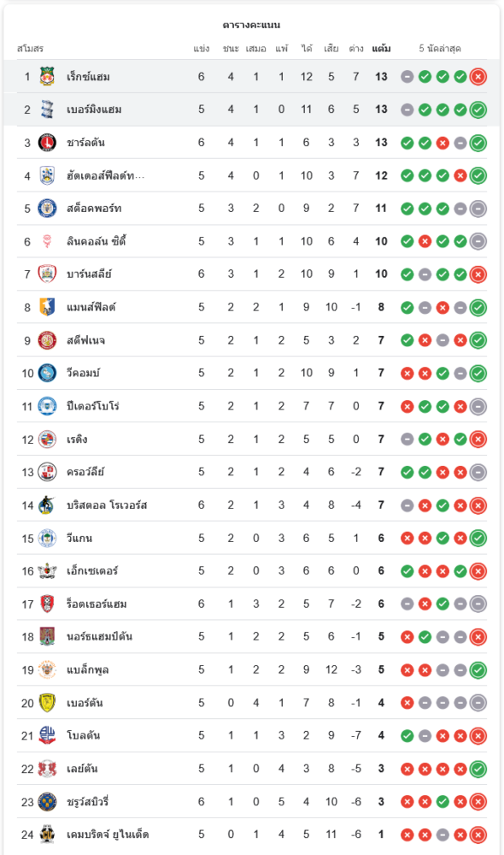Click Blackpool's latest match green win icon
The width and height of the screenshot is (504, 855).
tap(478, 669)
